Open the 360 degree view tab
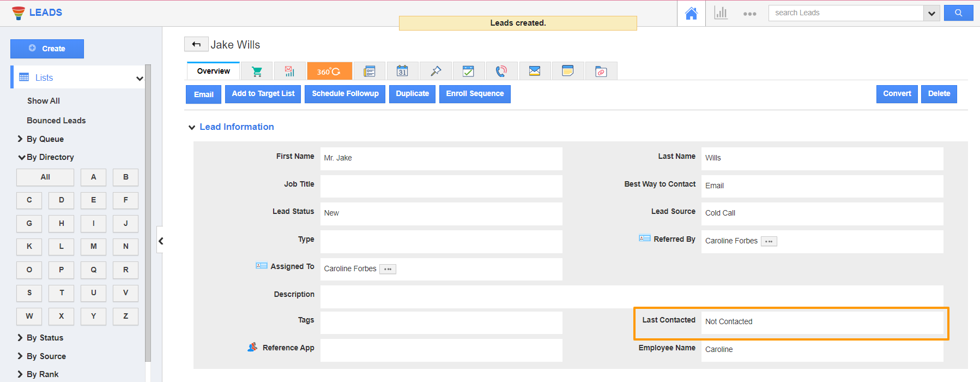The image size is (980, 382). pyautogui.click(x=329, y=71)
